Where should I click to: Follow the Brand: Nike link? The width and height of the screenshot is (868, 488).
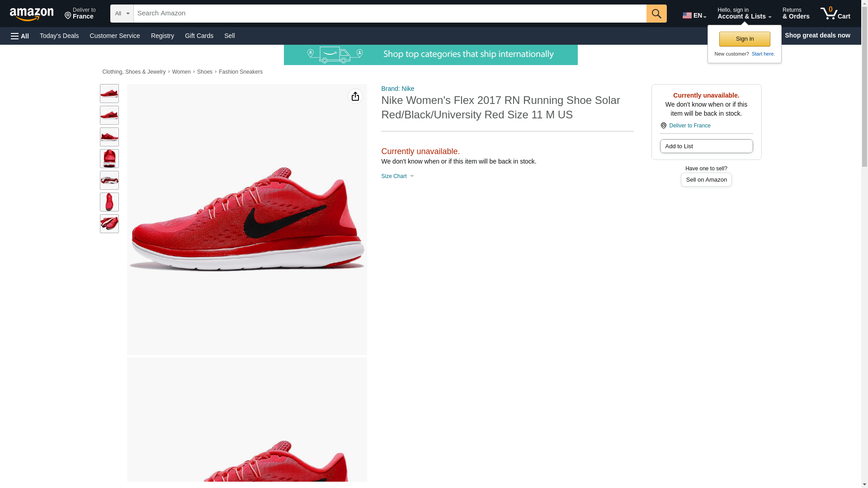[397, 89]
